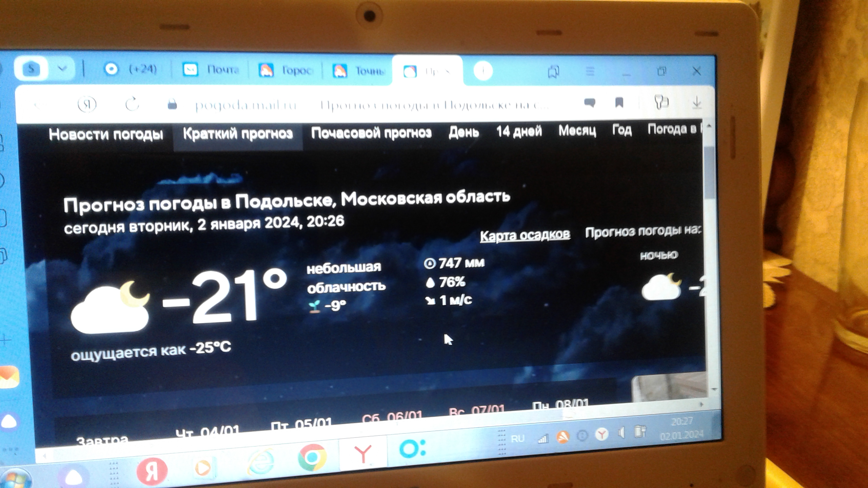Click the extension icon left of downloads
The height and width of the screenshot is (488, 868).
click(x=661, y=102)
